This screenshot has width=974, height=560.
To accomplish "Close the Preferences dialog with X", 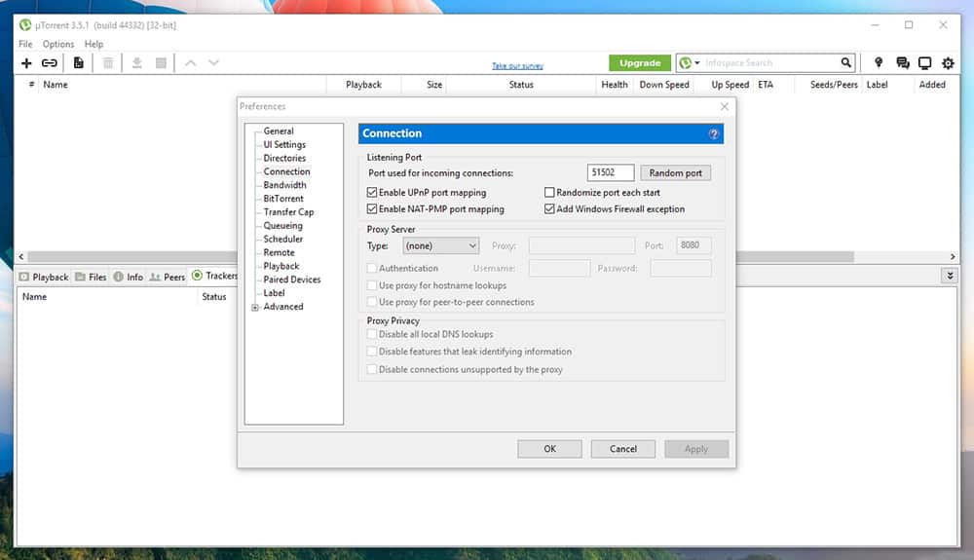I will [725, 107].
